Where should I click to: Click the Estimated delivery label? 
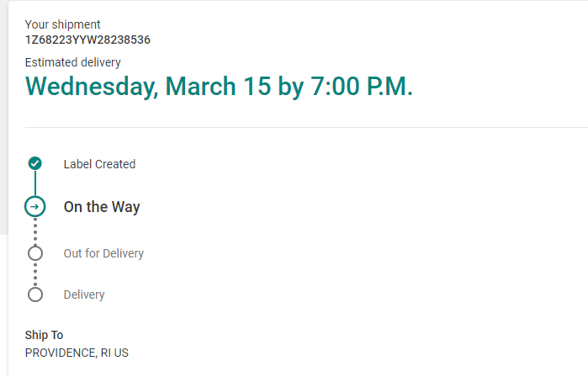click(x=73, y=62)
